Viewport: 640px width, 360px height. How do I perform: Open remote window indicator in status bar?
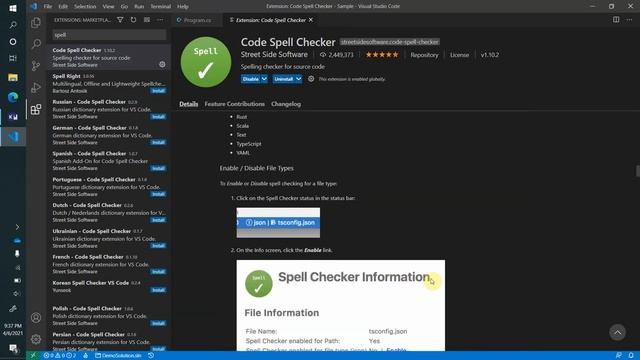click(33, 356)
